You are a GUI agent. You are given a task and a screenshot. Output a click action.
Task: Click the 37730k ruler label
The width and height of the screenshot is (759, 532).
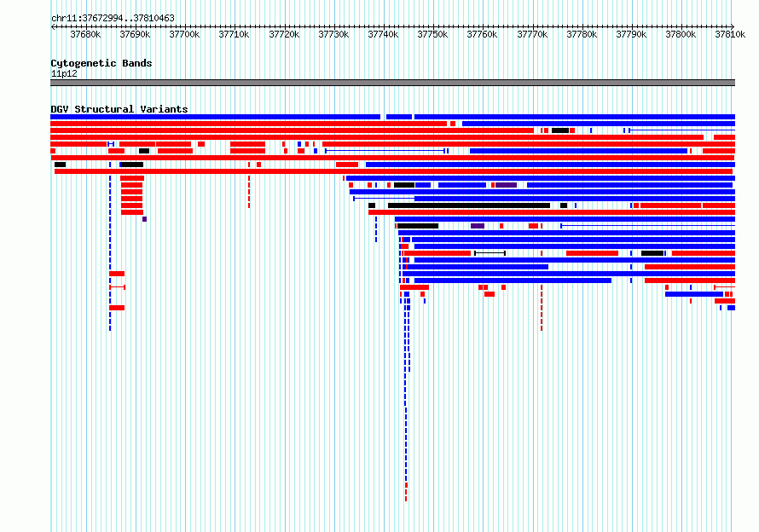pyautogui.click(x=333, y=34)
